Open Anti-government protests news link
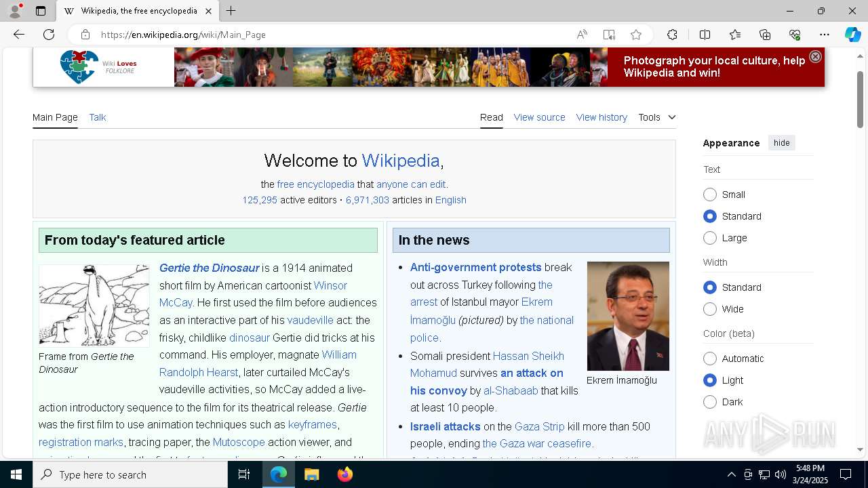 [476, 267]
